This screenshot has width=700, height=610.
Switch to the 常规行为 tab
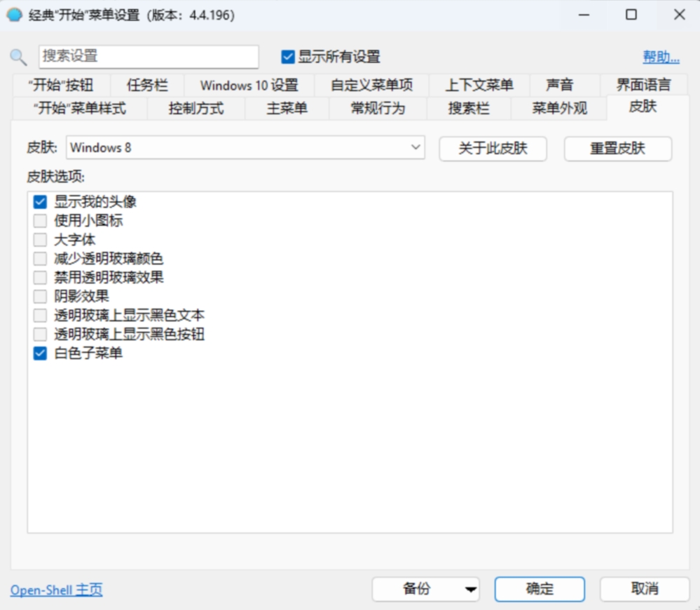[x=378, y=109]
